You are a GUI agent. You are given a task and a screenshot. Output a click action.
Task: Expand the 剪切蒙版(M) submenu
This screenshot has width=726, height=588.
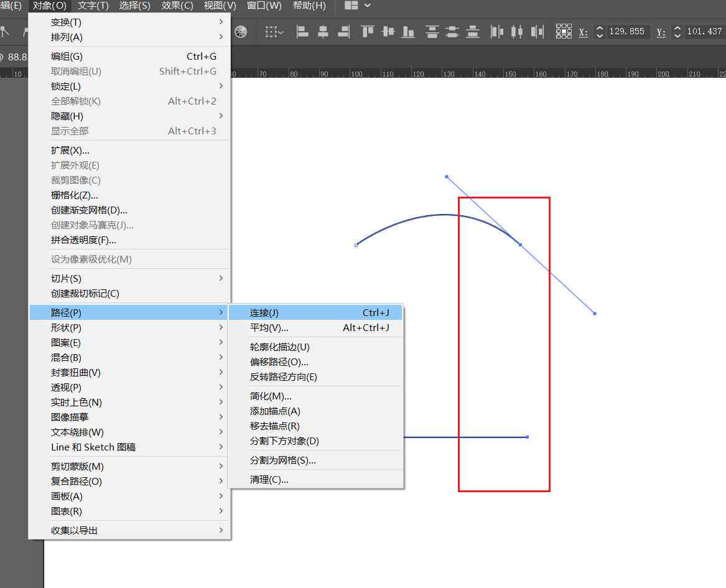[129, 466]
